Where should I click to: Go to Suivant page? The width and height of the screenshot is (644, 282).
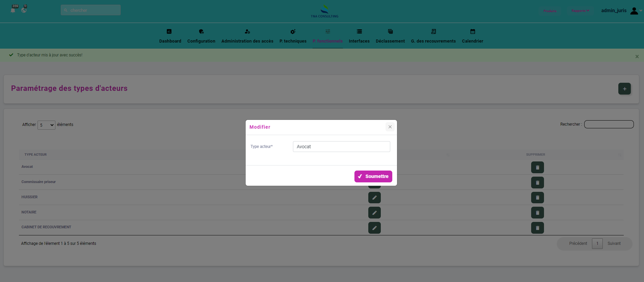pos(614,243)
